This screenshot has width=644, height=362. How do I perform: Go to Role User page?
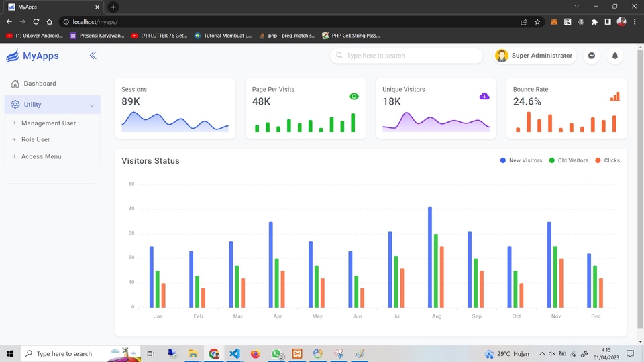[36, 139]
